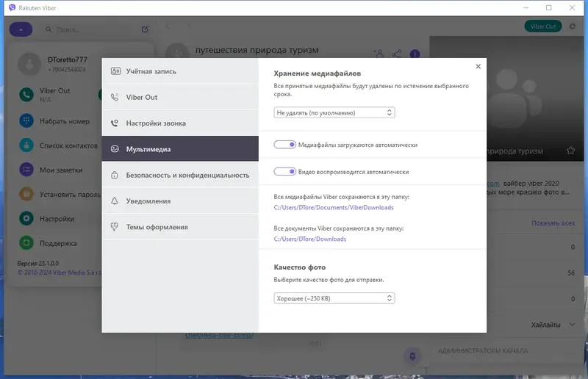Open Downloads documents folder link
The image size is (588, 379).
click(309, 239)
